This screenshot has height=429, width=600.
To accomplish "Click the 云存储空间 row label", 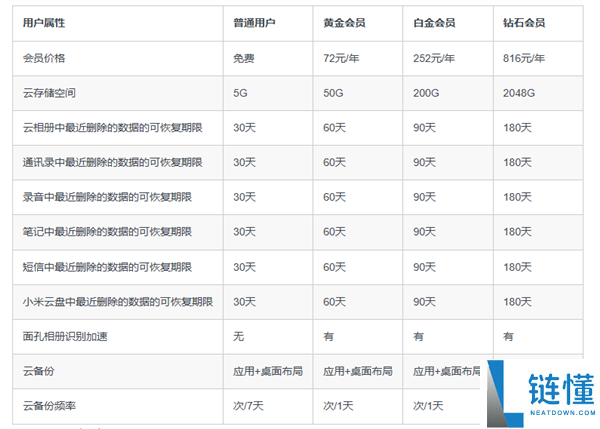I will (49, 93).
